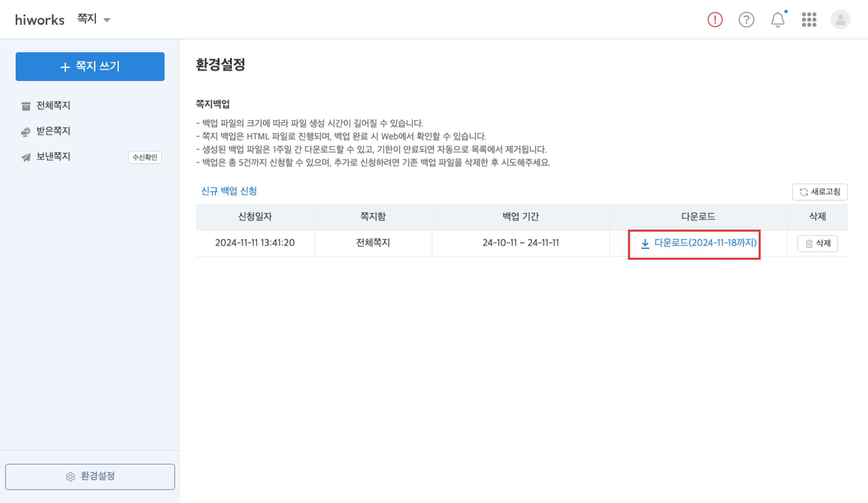Expand the 쪽지 dropdown arrow

pyautogui.click(x=107, y=20)
